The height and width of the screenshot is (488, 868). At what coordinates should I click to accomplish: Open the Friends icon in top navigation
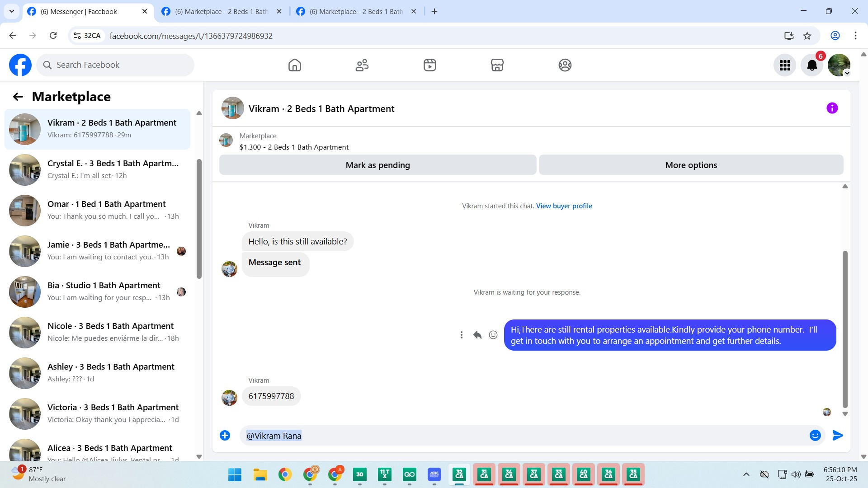click(x=362, y=65)
